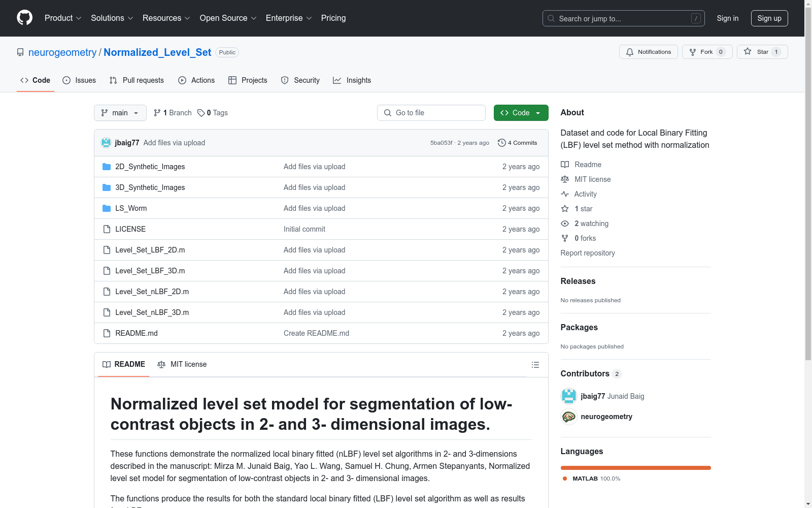Open the Pricing page link
Screen dimensions: 812x508
point(333,18)
